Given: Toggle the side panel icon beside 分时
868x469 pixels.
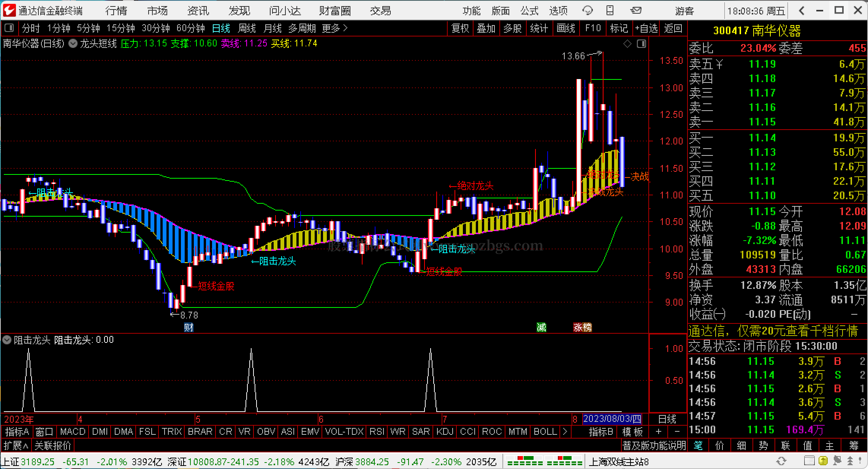Looking at the screenshot, I should coord(9,28).
